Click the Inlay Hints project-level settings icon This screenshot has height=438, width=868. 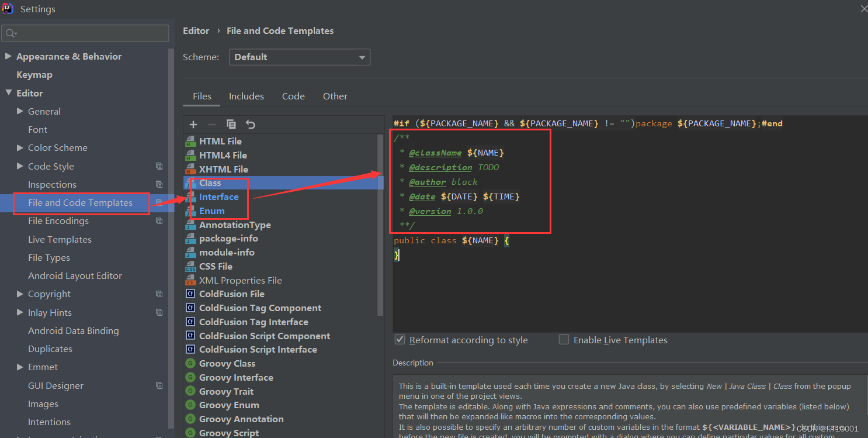pos(159,312)
